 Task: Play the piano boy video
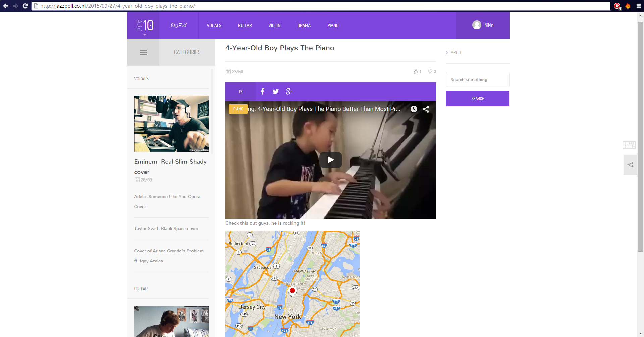coord(331,160)
